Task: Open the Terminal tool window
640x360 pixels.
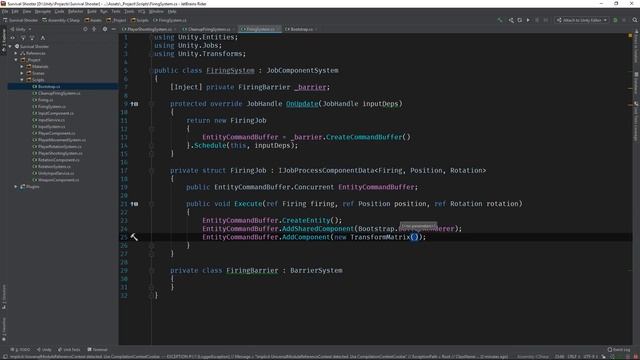Action: 97,350
